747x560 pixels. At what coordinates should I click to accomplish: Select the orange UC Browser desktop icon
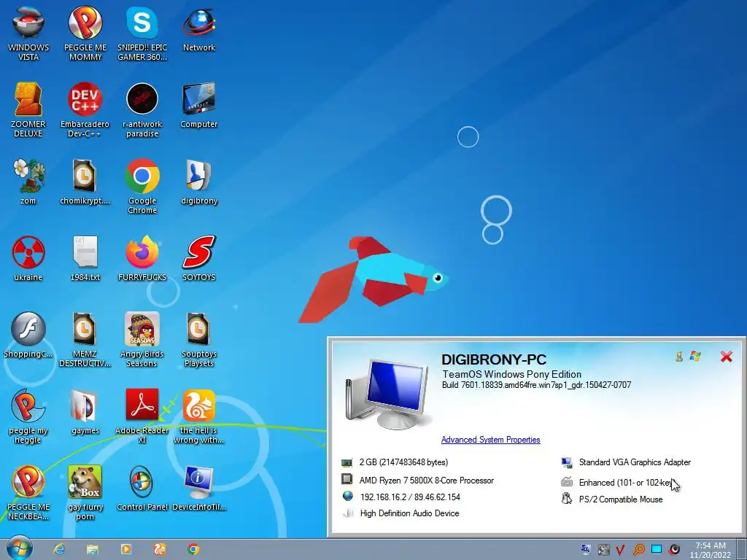199,416
